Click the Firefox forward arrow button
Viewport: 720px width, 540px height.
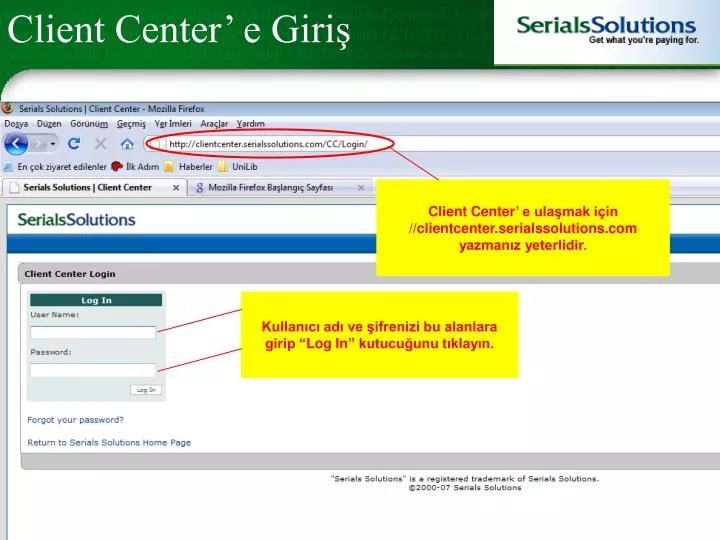click(37, 144)
